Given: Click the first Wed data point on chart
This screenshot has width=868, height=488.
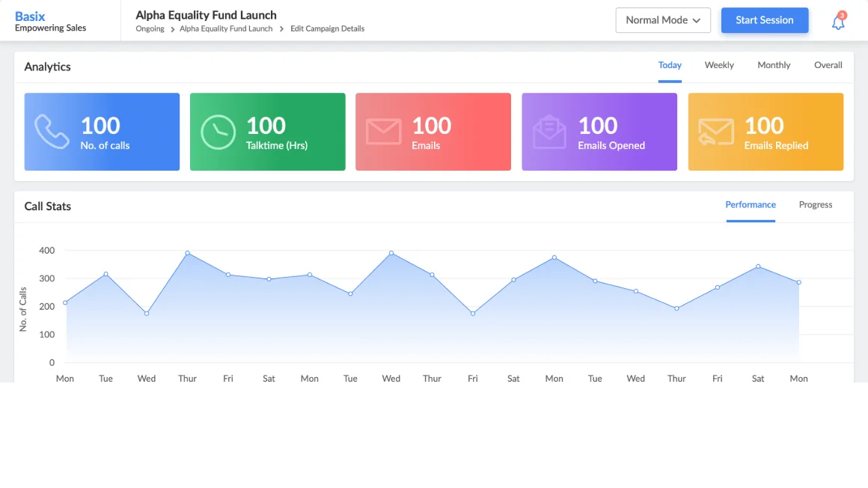Looking at the screenshot, I should [x=147, y=314].
